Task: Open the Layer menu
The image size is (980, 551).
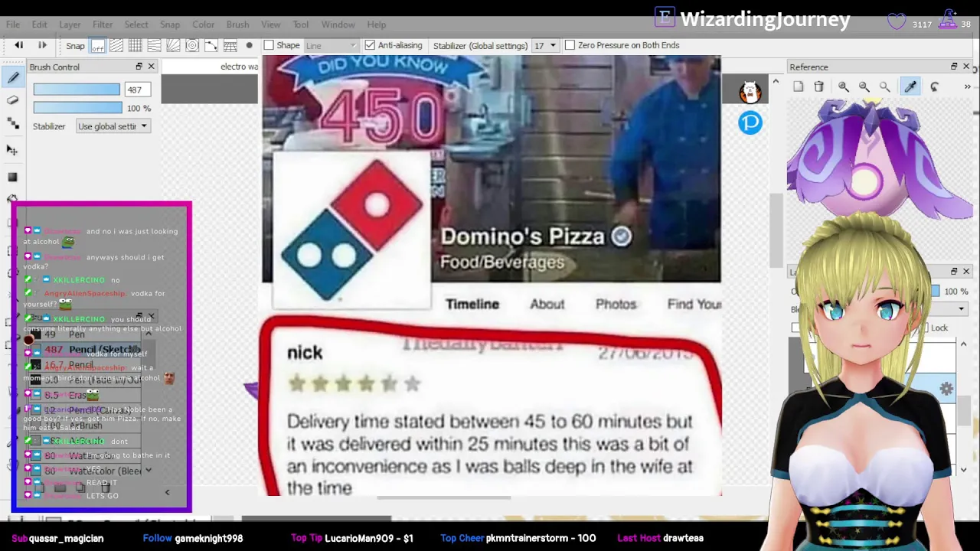Action: [x=70, y=24]
